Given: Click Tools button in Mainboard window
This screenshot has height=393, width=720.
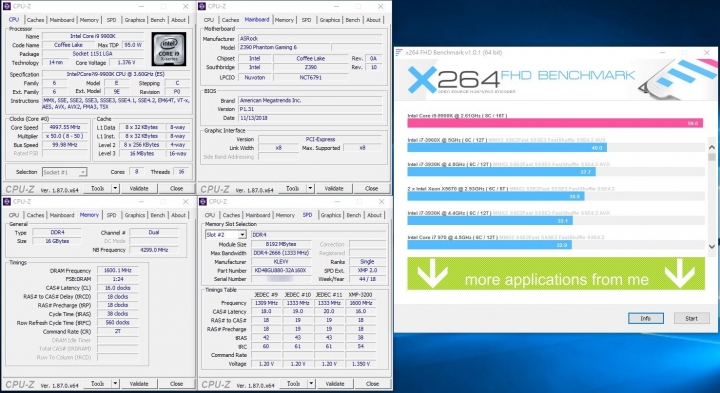Looking at the screenshot, I should click(292, 188).
